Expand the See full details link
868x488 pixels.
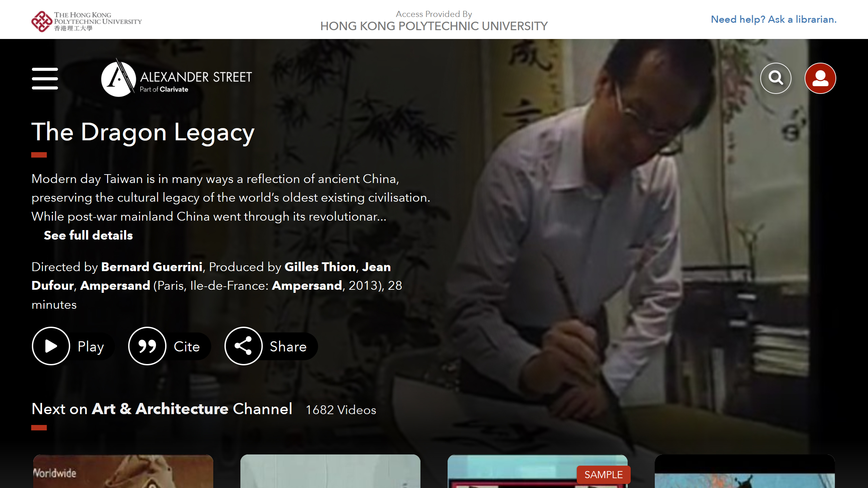(x=88, y=235)
